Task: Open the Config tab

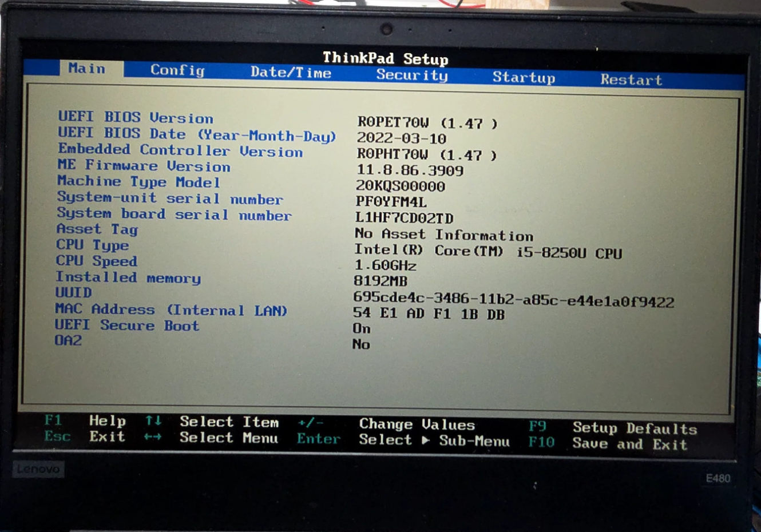Action: (177, 70)
